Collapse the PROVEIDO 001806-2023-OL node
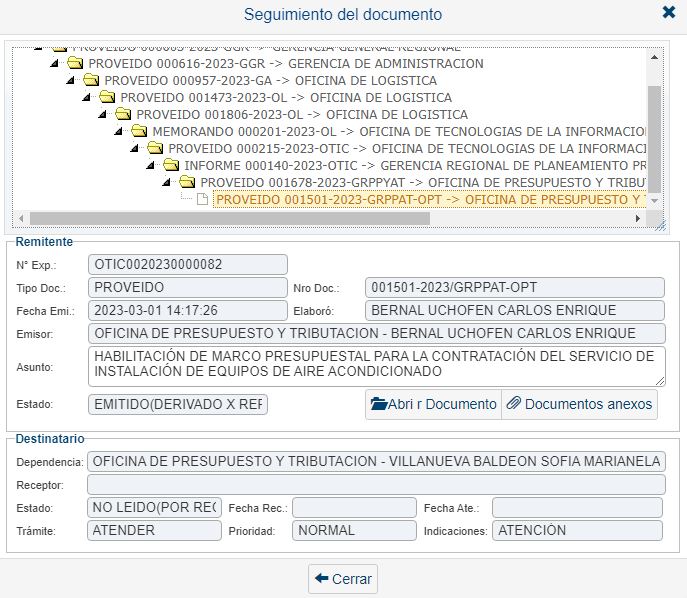687x598 pixels. click(102, 115)
